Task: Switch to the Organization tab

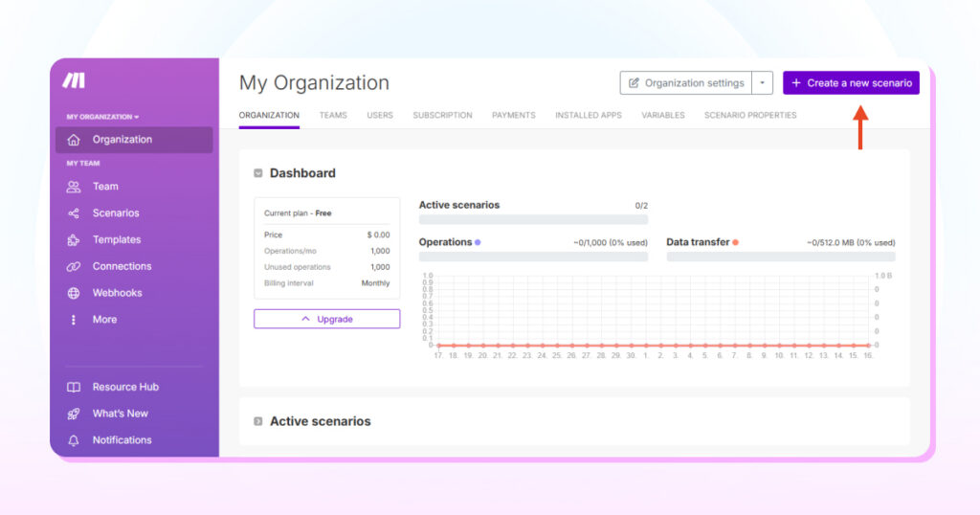Action: click(269, 116)
